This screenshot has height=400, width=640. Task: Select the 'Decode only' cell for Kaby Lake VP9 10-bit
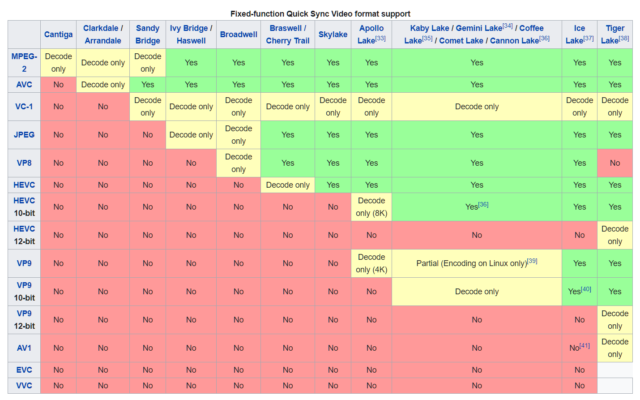(477, 291)
